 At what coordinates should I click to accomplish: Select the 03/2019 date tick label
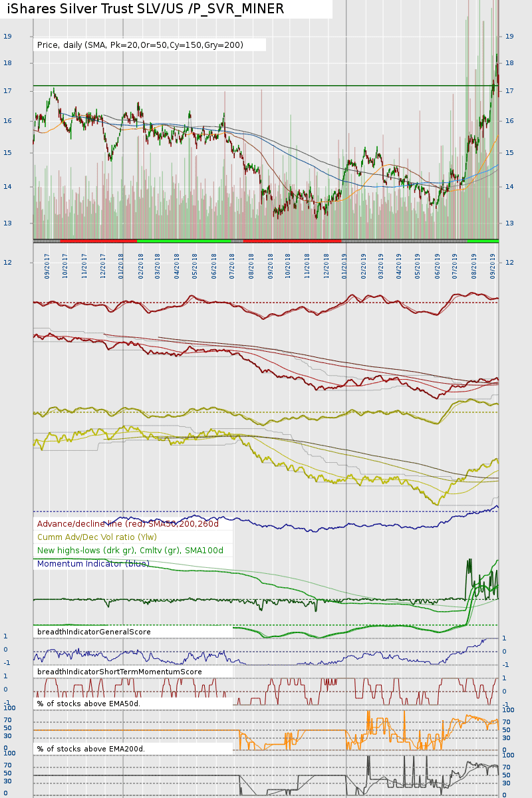(381, 265)
